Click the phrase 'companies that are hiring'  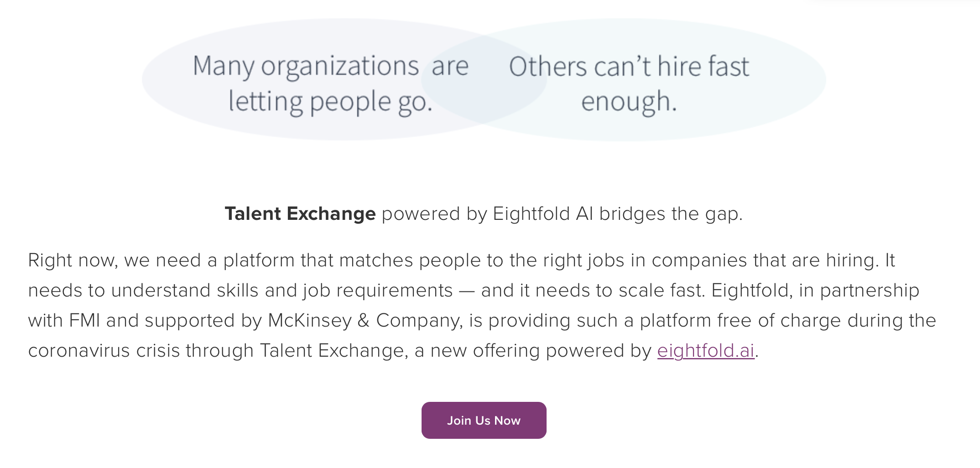click(764, 260)
